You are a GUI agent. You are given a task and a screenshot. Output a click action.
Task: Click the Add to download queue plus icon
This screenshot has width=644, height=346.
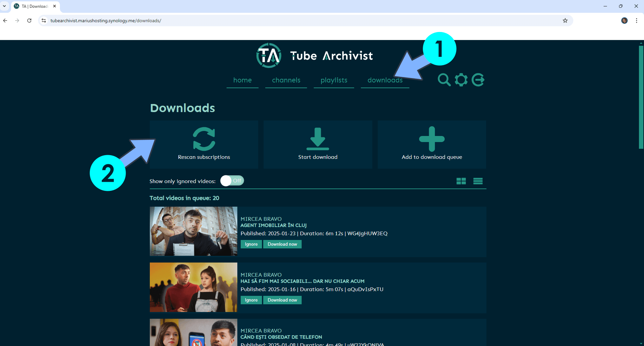click(x=432, y=139)
